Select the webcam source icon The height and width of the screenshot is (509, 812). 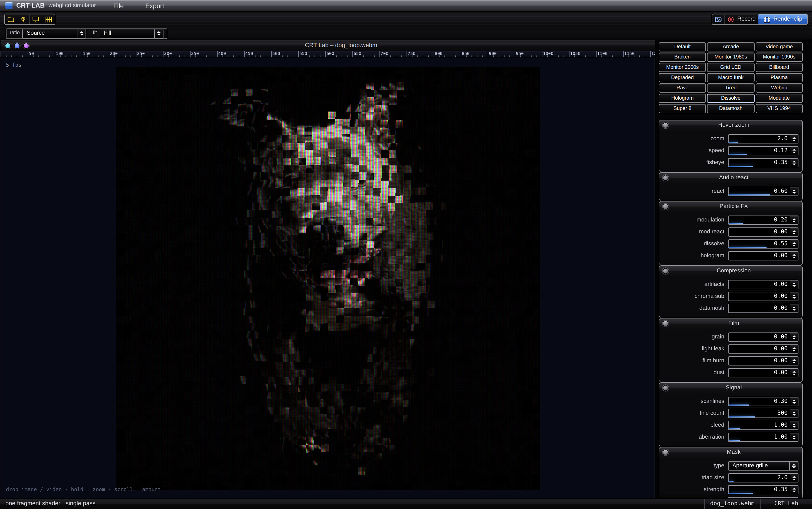(23, 19)
